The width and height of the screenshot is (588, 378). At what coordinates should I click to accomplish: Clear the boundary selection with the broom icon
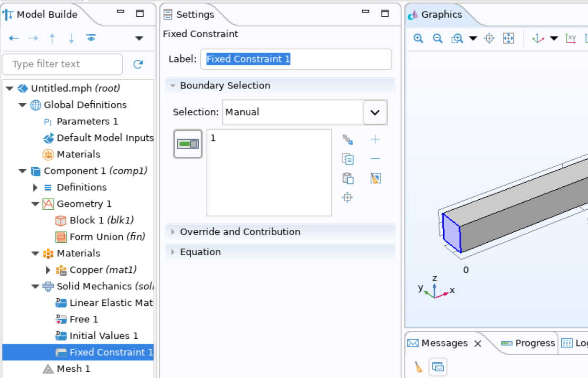point(375,178)
